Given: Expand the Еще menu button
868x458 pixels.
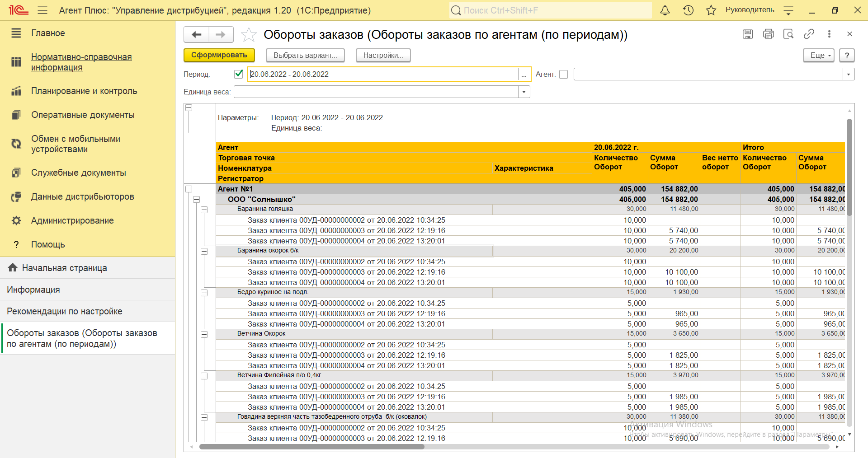Looking at the screenshot, I should [818, 55].
